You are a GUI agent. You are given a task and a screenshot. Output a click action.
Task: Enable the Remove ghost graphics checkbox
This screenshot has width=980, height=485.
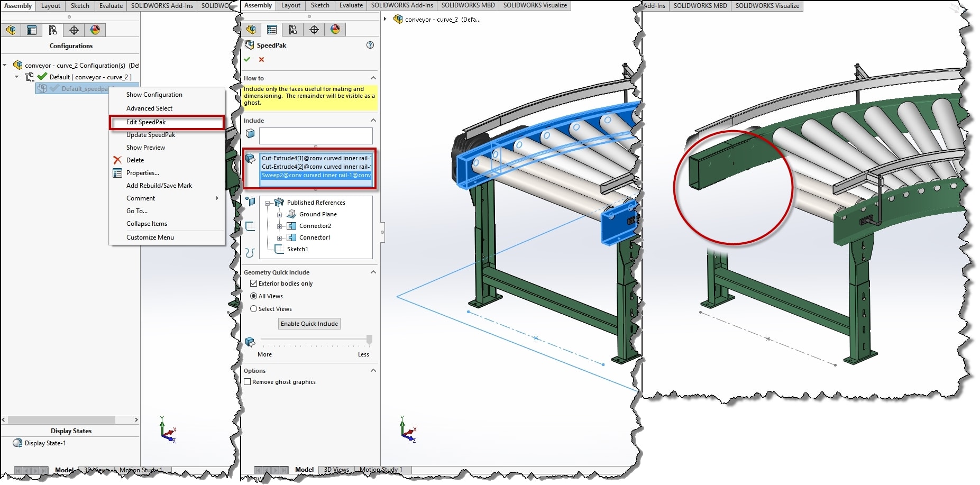[x=248, y=382]
